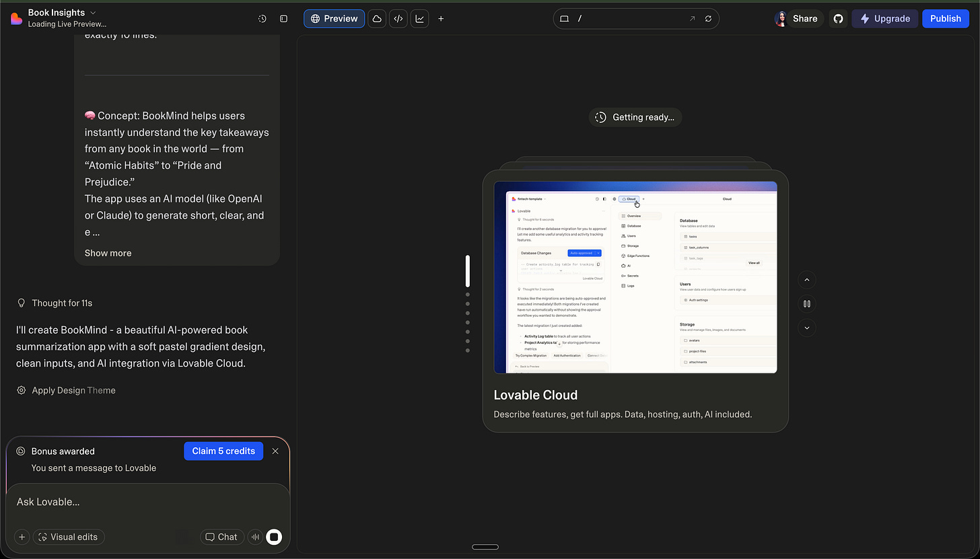Open the Book Insights project dropdown
Image resolution: width=980 pixels, height=559 pixels.
coord(62,12)
